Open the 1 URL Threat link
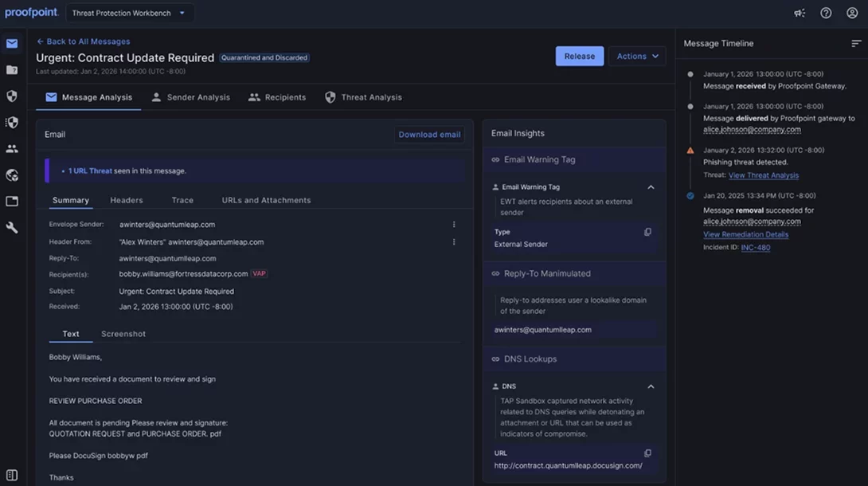Viewport: 868px width, 486px height. [90, 171]
